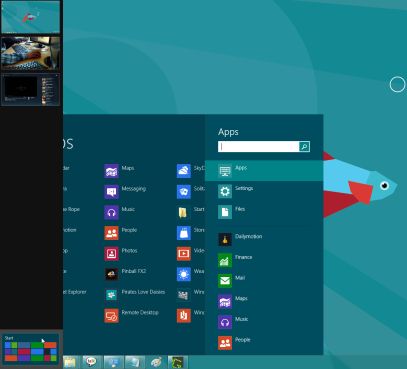The width and height of the screenshot is (407, 369).
Task: Open the Weather sun icon
Action: 184,275
